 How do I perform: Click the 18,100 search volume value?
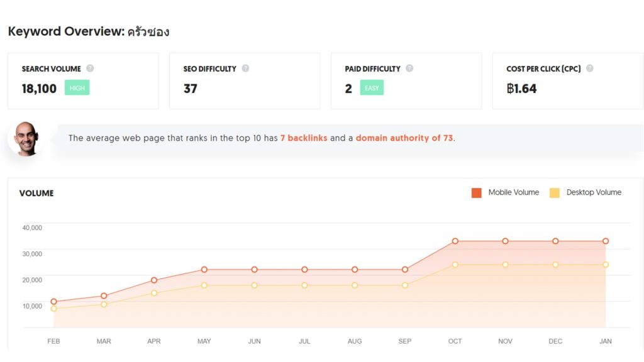(39, 89)
